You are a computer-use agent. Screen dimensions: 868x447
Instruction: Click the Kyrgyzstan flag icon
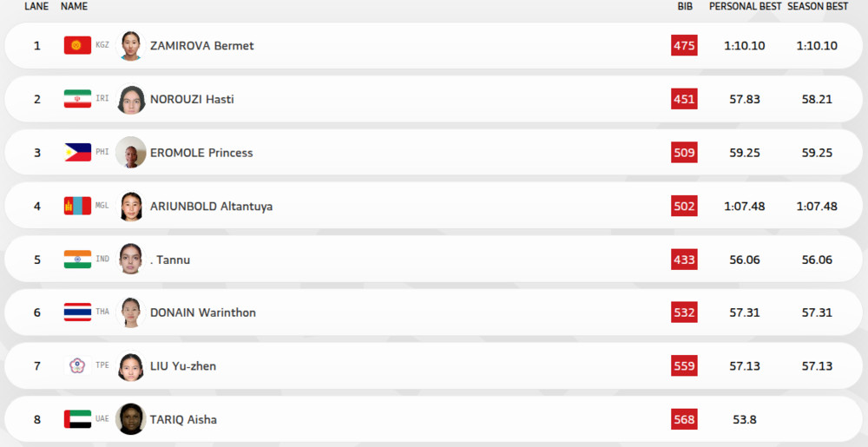coord(77,45)
